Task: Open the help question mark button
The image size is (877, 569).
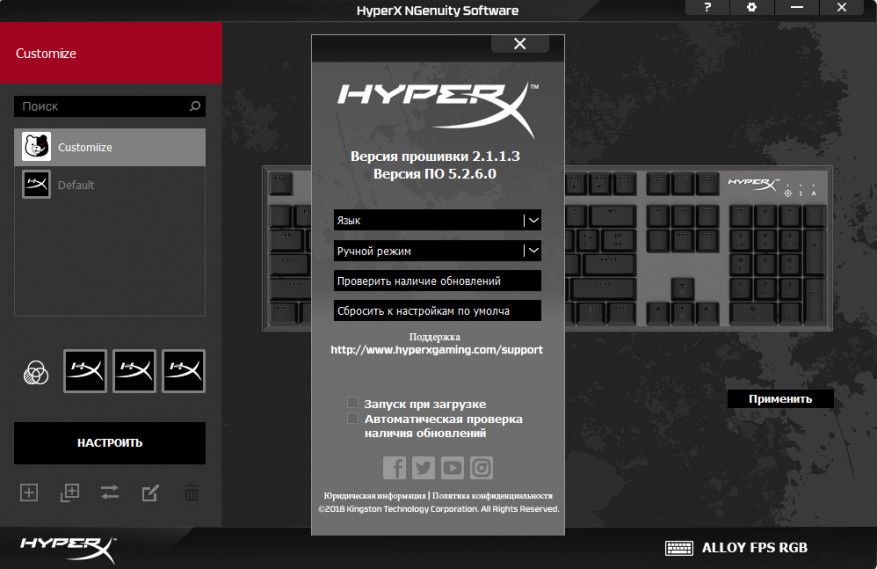Action: tap(708, 7)
